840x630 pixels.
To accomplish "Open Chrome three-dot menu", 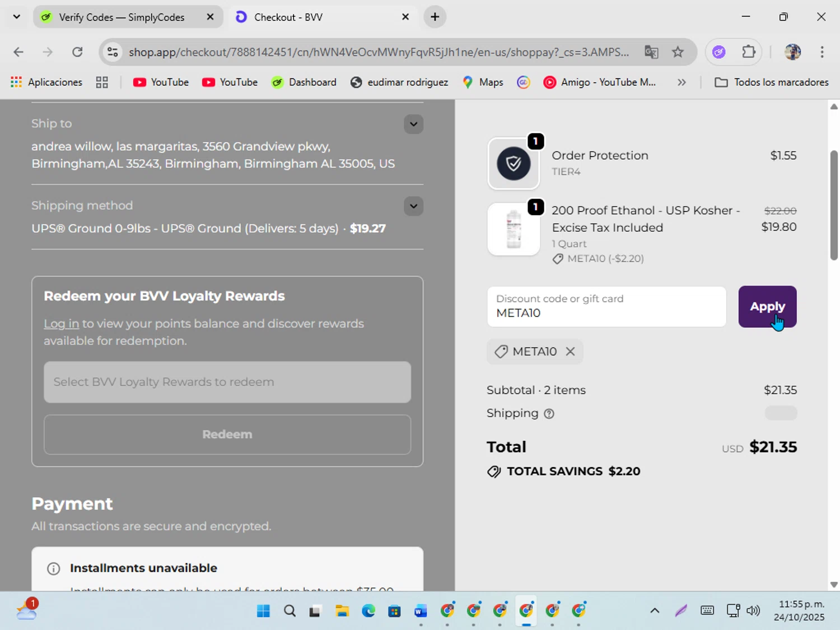I will point(822,52).
